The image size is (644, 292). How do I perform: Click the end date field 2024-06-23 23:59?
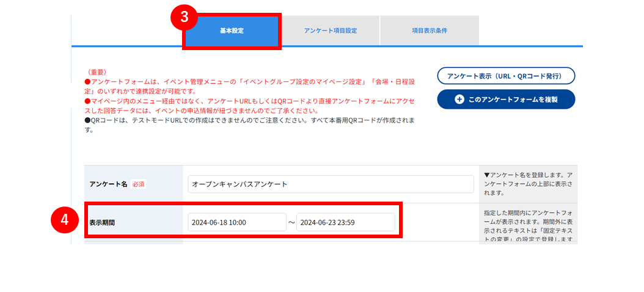346,222
